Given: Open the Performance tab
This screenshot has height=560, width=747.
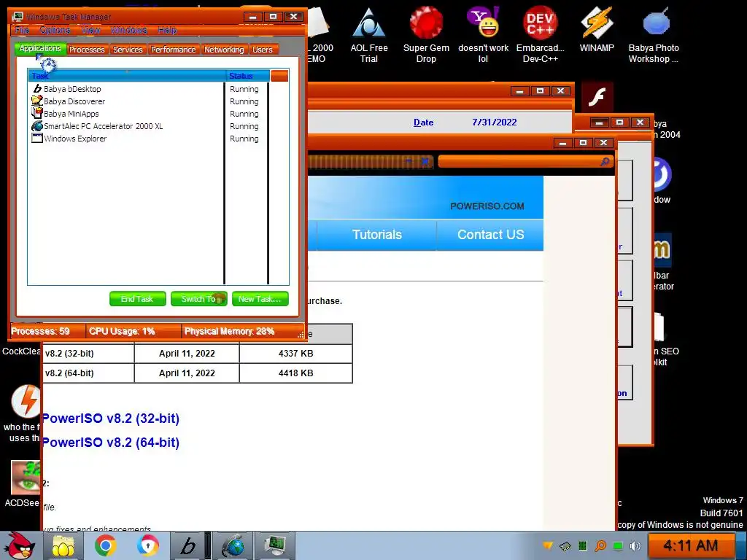Looking at the screenshot, I should click(173, 50).
